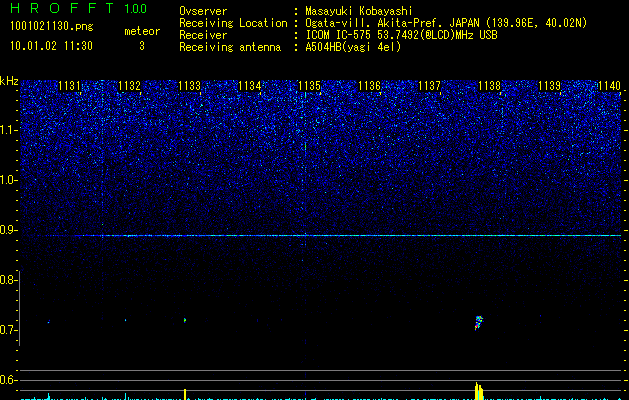Click the 0.6 kHz axis label
This screenshot has height=400, width=629.
(x=8, y=380)
